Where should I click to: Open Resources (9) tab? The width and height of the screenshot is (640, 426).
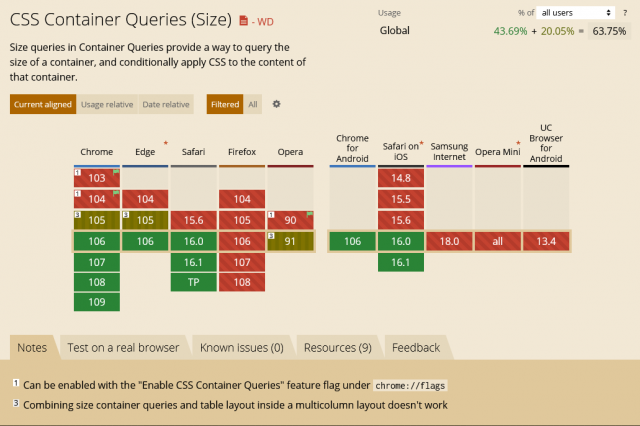click(x=338, y=348)
